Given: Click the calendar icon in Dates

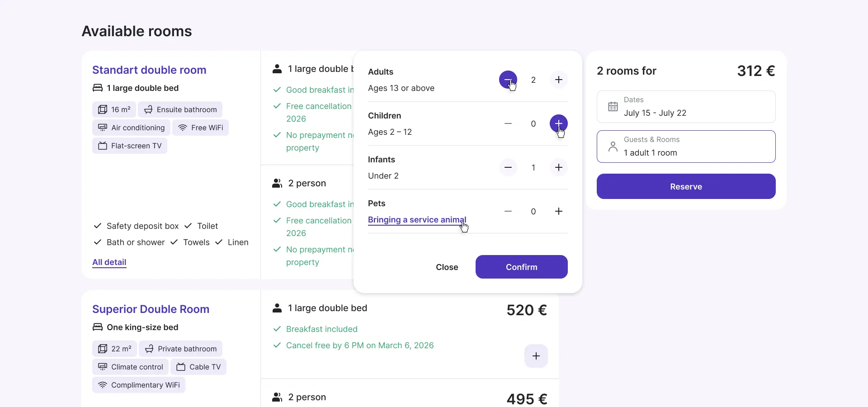Looking at the screenshot, I should point(613,107).
